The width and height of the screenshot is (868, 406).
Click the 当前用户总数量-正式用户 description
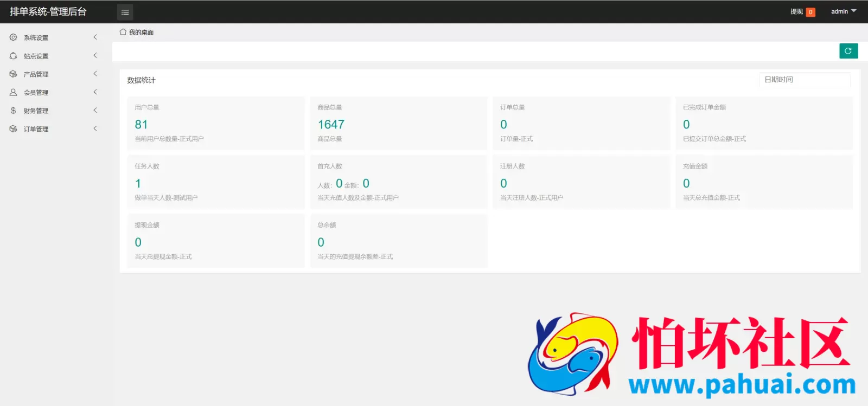coord(169,139)
